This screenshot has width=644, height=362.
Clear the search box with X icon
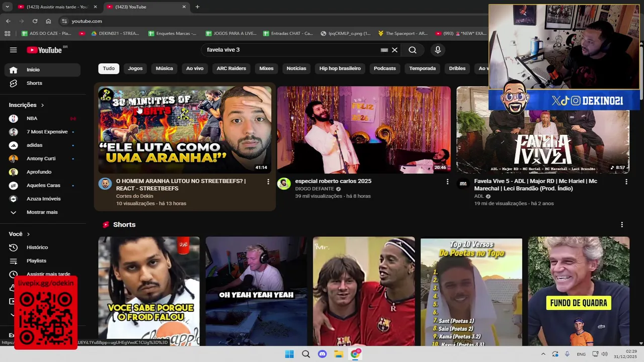pyautogui.click(x=394, y=50)
